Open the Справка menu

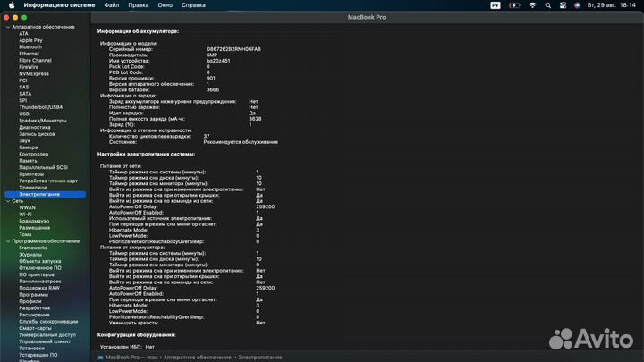point(194,4)
